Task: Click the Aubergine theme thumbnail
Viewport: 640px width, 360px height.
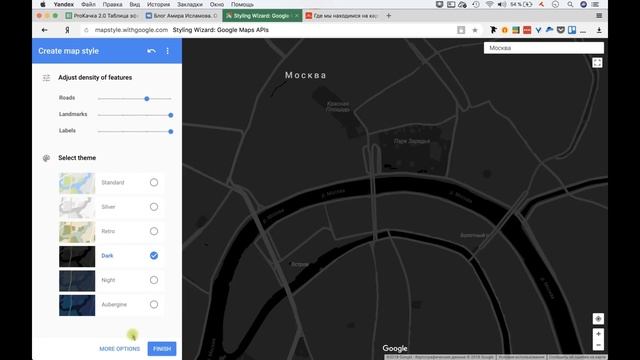Action: (x=77, y=305)
